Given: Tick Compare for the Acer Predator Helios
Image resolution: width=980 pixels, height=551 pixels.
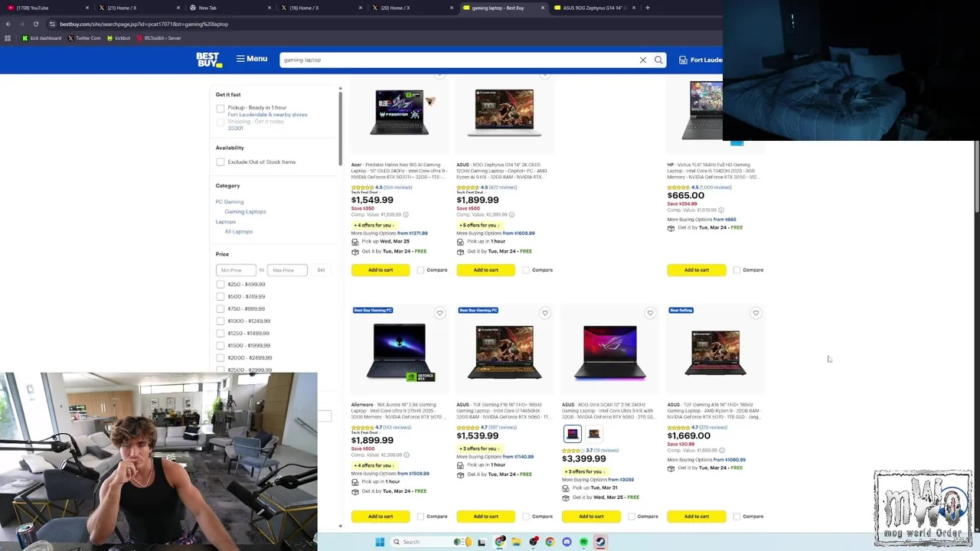Looking at the screenshot, I should pyautogui.click(x=420, y=270).
